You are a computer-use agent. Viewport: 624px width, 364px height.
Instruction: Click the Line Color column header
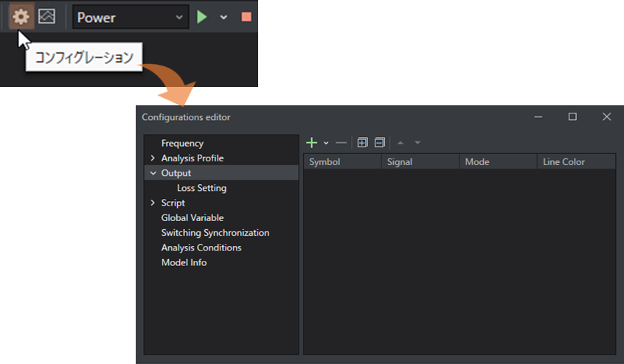(x=577, y=161)
